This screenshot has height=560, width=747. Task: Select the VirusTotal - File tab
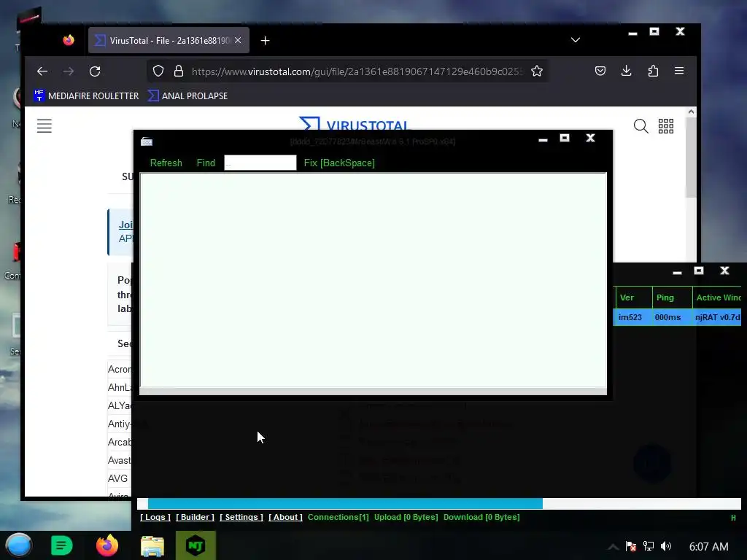169,41
